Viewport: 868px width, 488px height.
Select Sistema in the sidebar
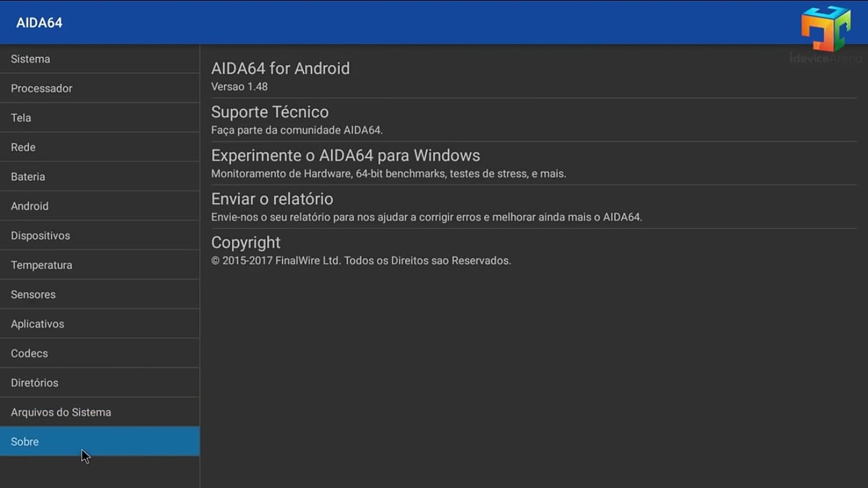pyautogui.click(x=30, y=59)
